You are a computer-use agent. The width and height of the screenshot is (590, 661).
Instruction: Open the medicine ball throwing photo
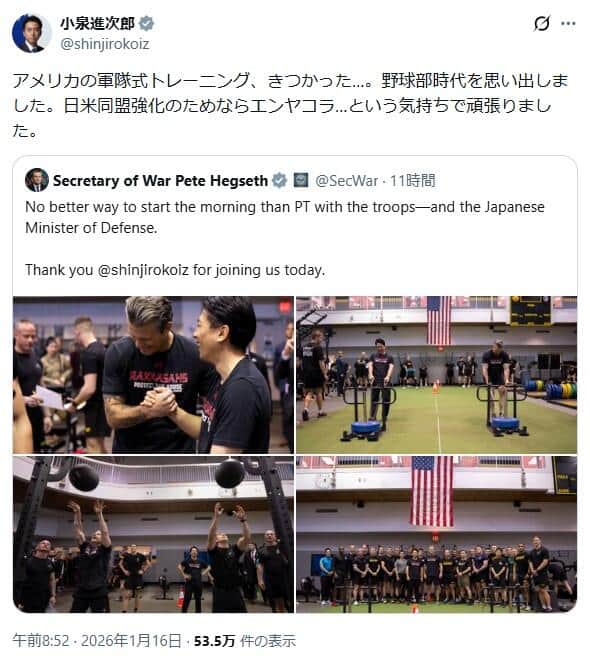pos(153,534)
